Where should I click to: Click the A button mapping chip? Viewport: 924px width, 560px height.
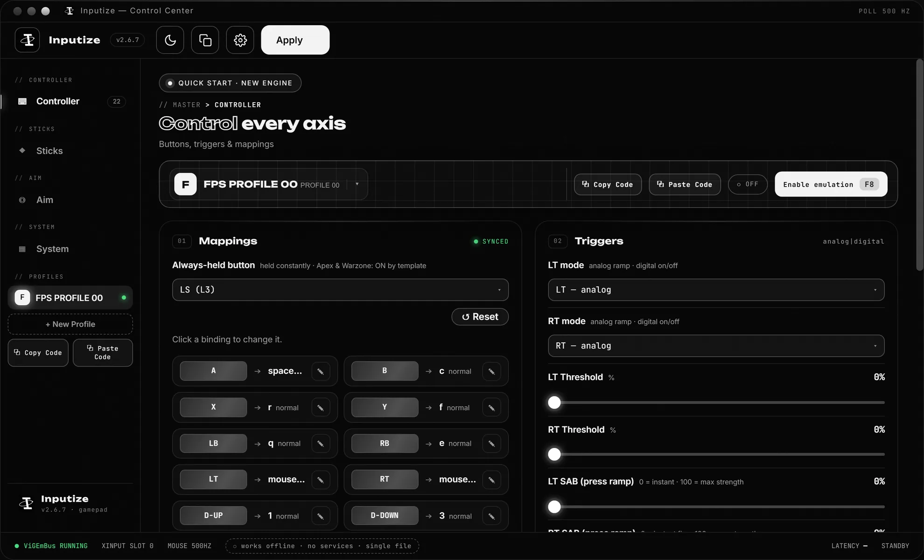[213, 371]
